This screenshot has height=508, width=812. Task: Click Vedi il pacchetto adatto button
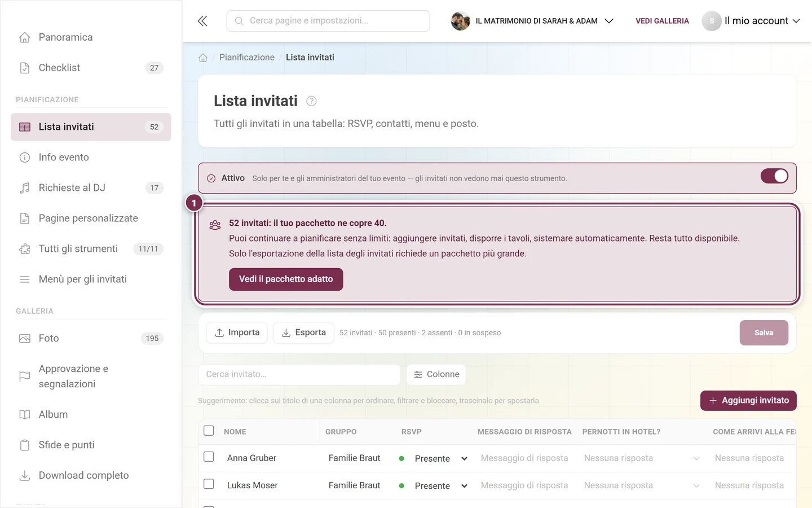pos(286,279)
